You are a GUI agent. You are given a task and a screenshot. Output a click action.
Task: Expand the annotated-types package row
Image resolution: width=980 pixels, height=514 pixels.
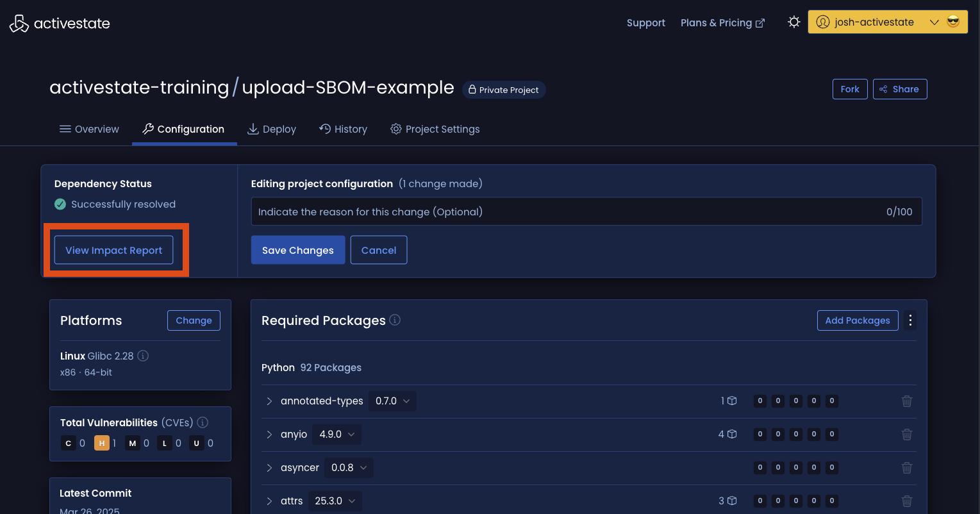pyautogui.click(x=270, y=401)
